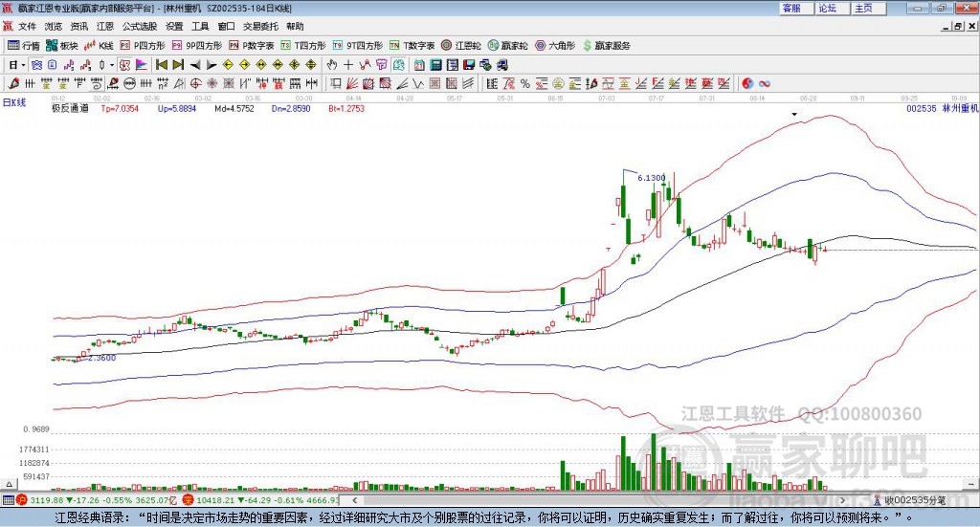Open the 窗口 menu
Screen dimensions: 980x527
[x=226, y=26]
